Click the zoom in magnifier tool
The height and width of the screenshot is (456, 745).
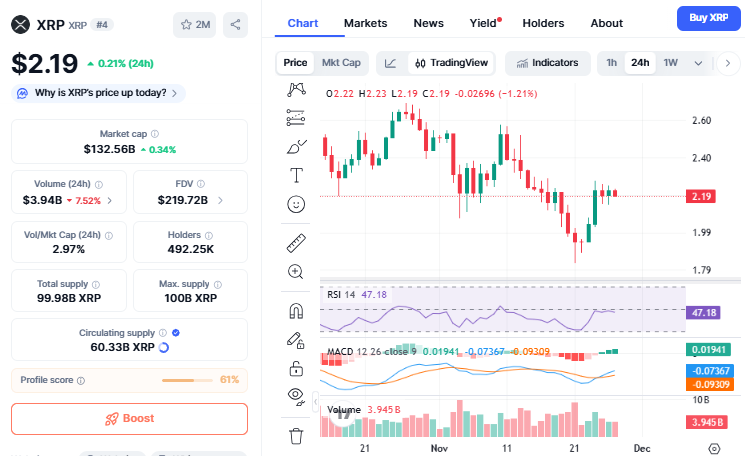[x=295, y=271]
